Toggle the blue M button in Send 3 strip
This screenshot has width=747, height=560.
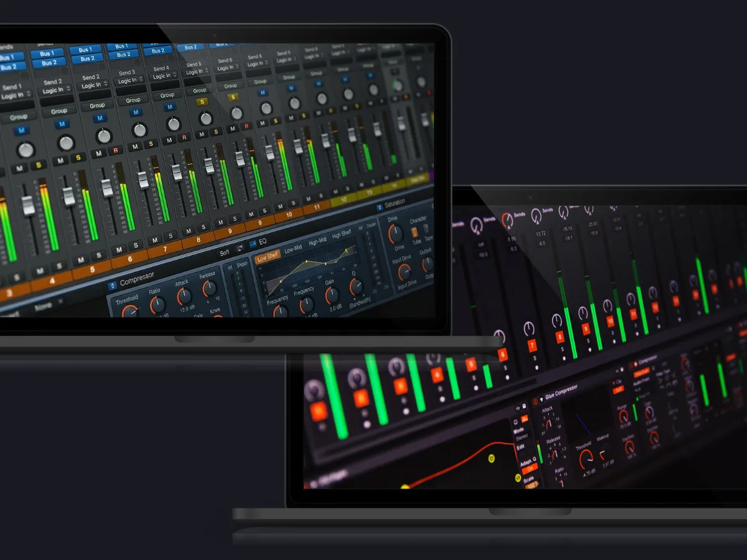[136, 113]
